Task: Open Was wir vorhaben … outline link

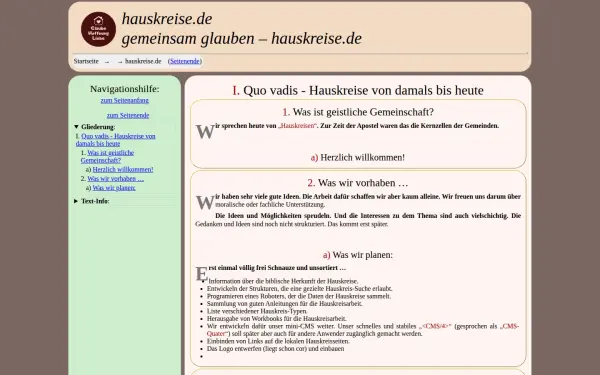Action: (116, 179)
